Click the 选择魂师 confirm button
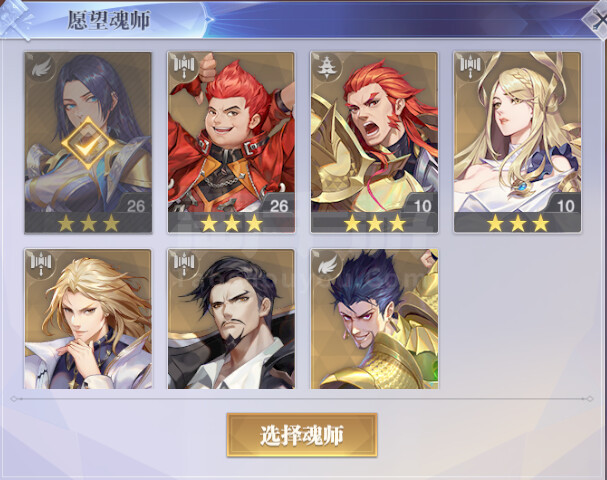 point(302,435)
